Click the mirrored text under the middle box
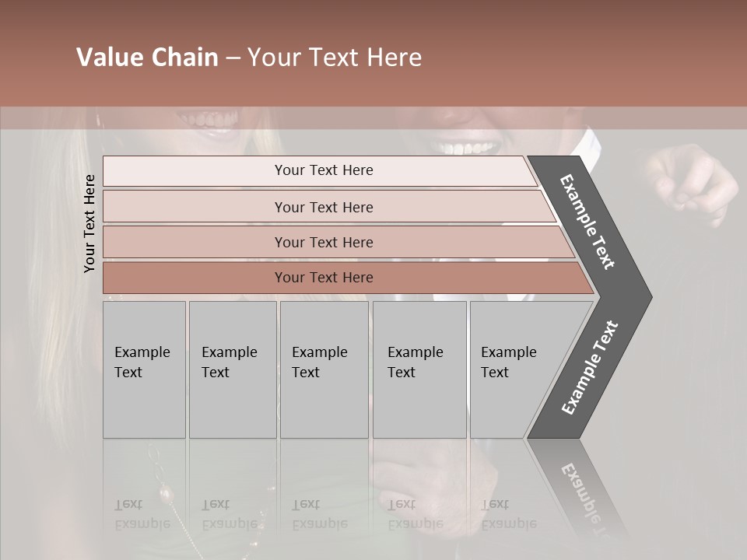This screenshot has width=747, height=560. tap(319, 514)
